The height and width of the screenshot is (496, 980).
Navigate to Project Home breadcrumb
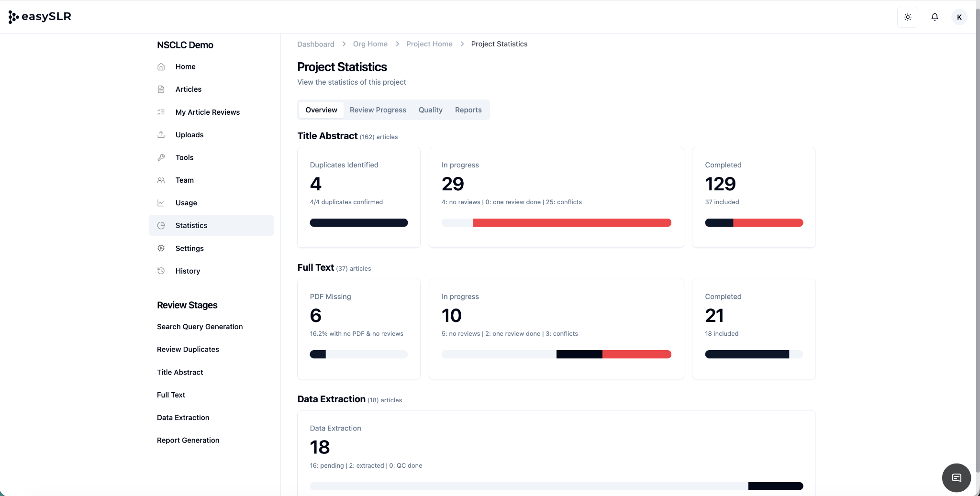tap(429, 44)
